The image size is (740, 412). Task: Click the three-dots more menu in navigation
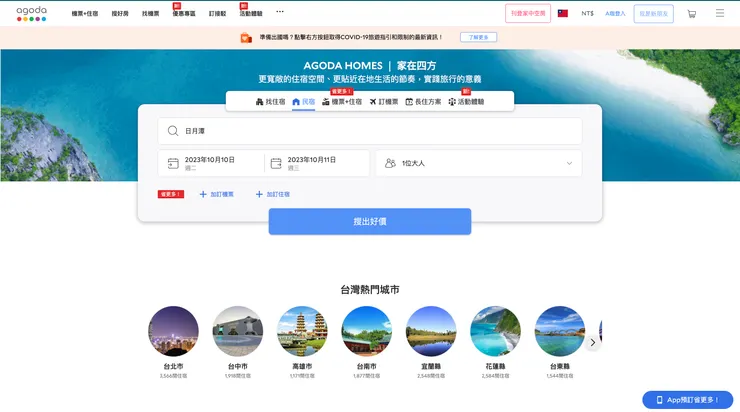280,12
